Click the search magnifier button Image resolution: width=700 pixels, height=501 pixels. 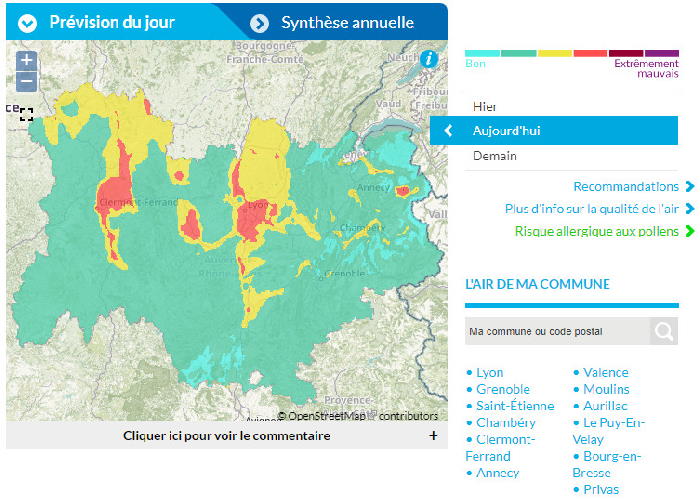click(x=663, y=331)
